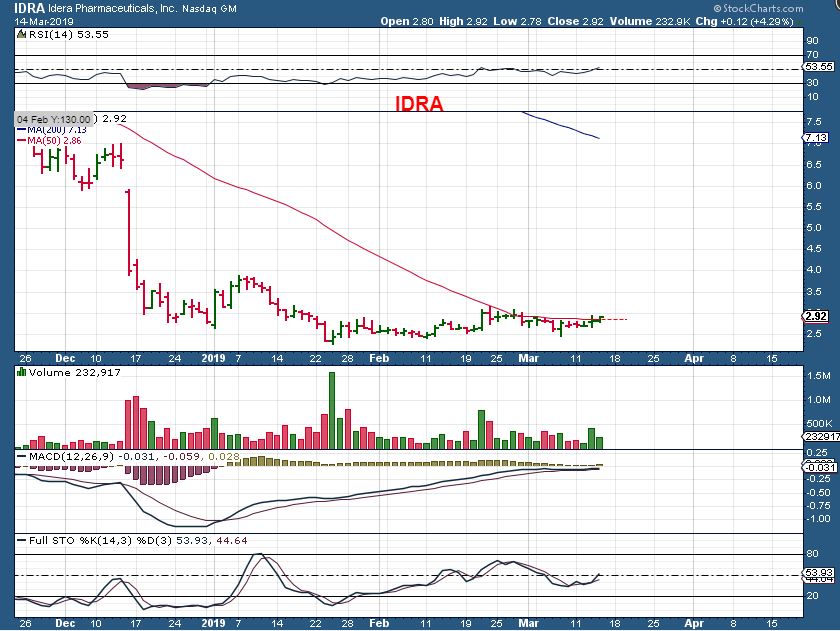The image size is (840, 631).
Task: Click the -1.00 MACD axis label
Action: 818,519
